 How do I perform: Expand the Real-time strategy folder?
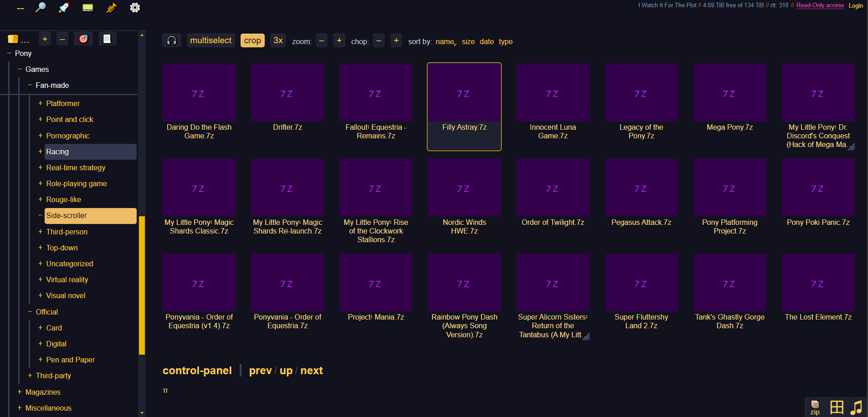[x=40, y=168]
